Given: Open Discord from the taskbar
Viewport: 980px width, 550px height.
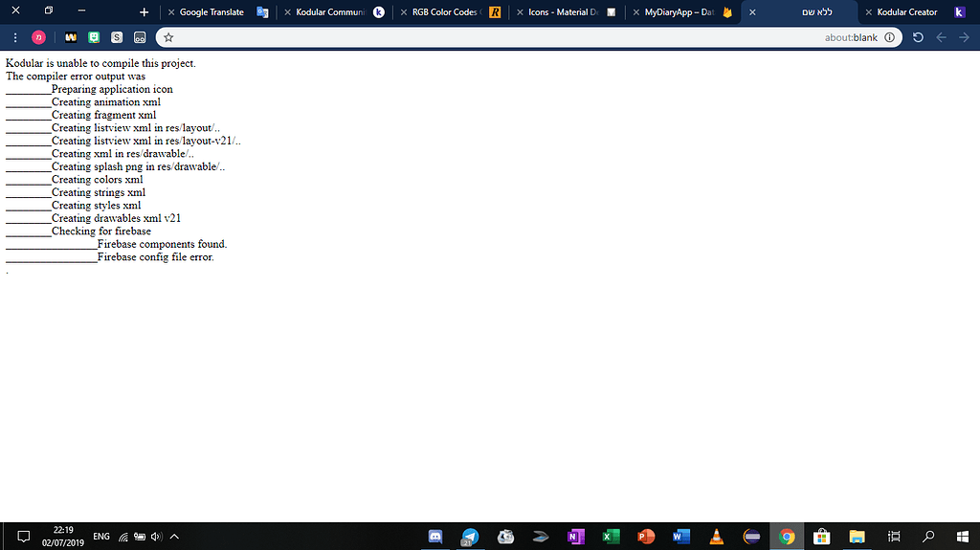Looking at the screenshot, I should [435, 537].
